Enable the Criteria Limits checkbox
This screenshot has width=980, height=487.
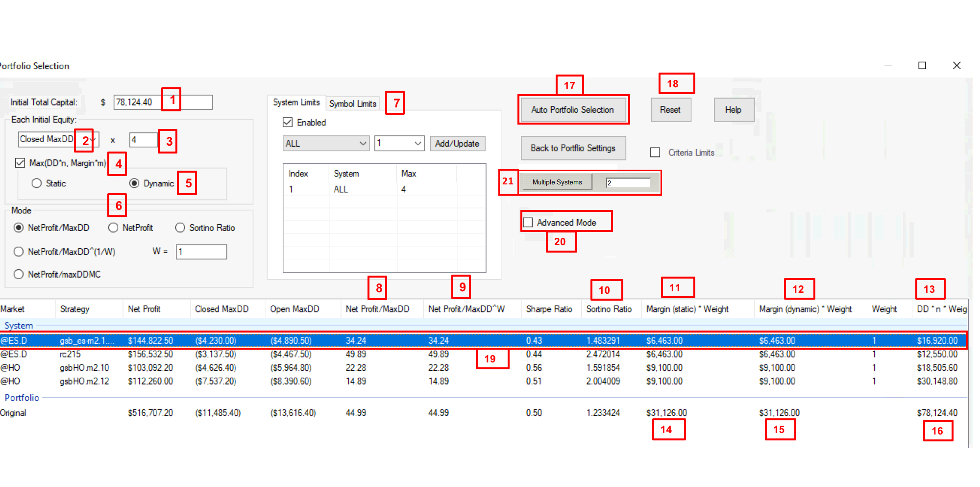click(655, 153)
